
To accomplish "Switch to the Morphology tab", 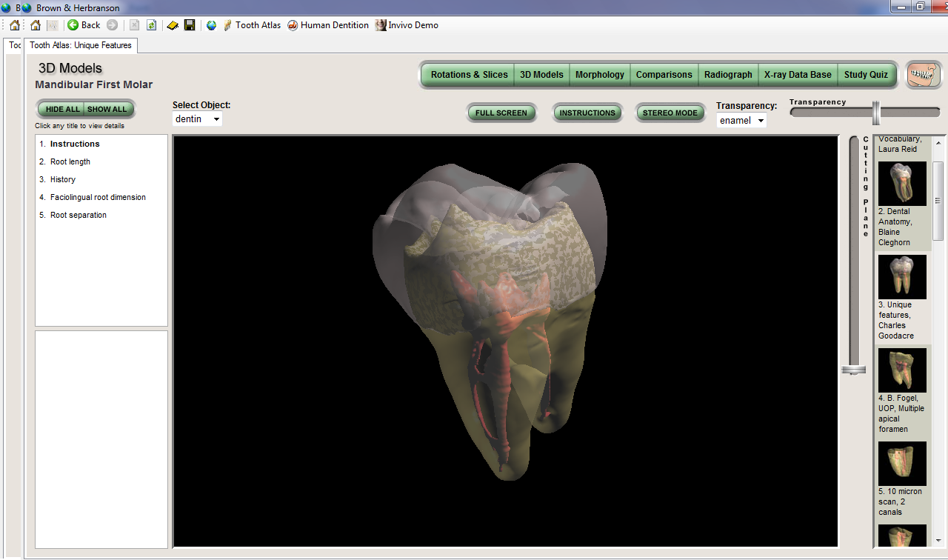I will pyautogui.click(x=599, y=75).
